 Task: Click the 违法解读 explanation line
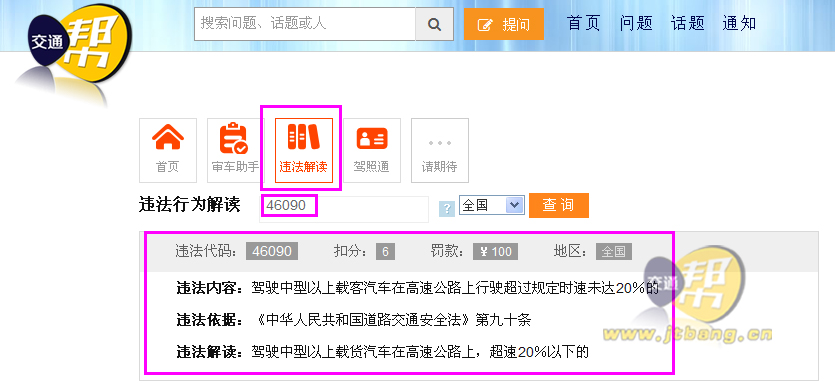382,352
